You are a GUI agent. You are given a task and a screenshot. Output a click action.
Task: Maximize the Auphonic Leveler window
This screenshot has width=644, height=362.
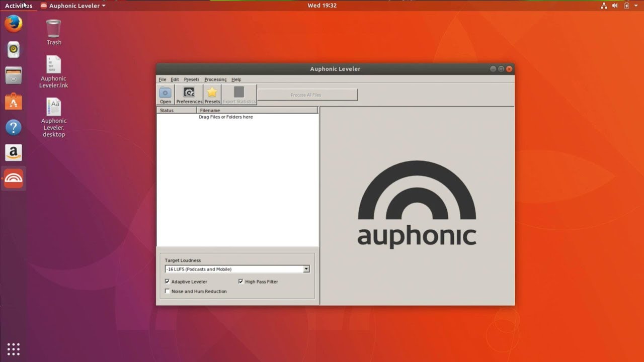(501, 69)
